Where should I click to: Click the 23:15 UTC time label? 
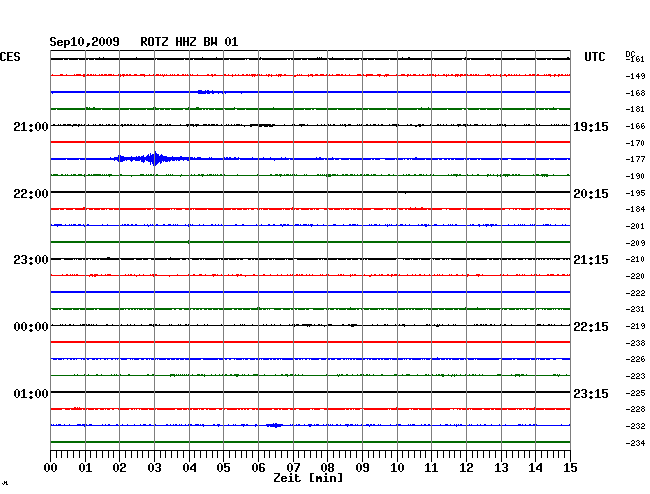click(591, 393)
